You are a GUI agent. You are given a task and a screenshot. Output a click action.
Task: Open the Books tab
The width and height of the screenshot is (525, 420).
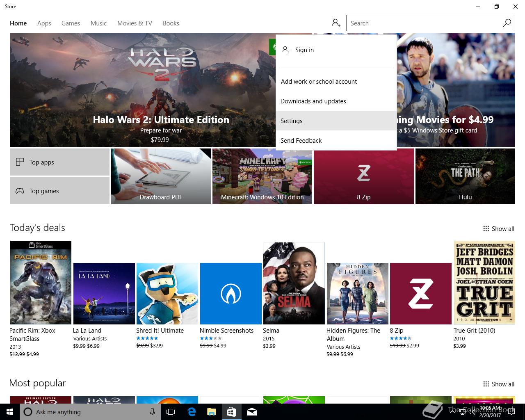click(171, 23)
